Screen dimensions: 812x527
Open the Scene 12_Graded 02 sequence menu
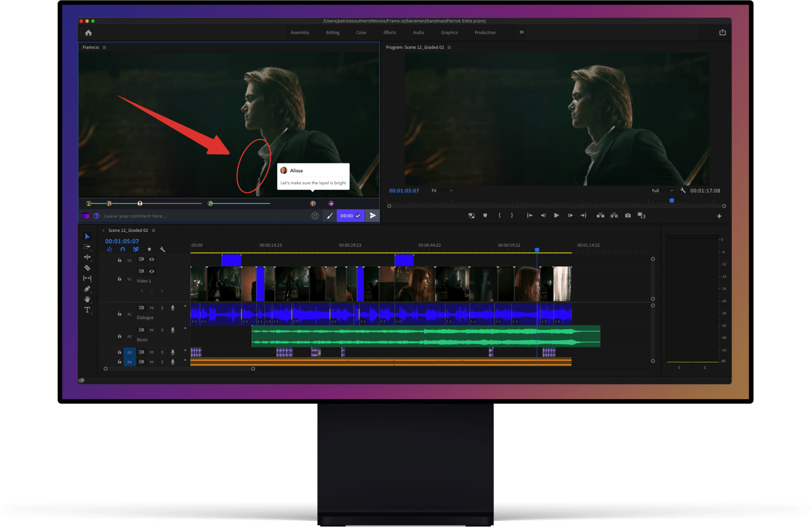[153, 231]
